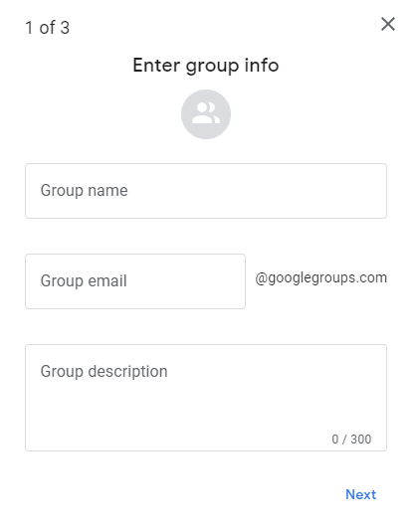
Task: Click the 1 of 3 step indicator
Action: click(47, 28)
